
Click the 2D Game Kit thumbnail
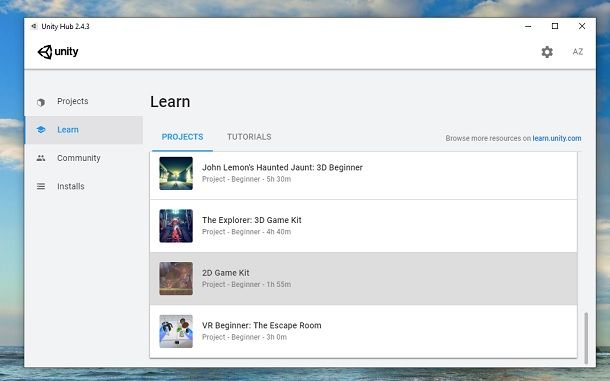[x=176, y=278]
